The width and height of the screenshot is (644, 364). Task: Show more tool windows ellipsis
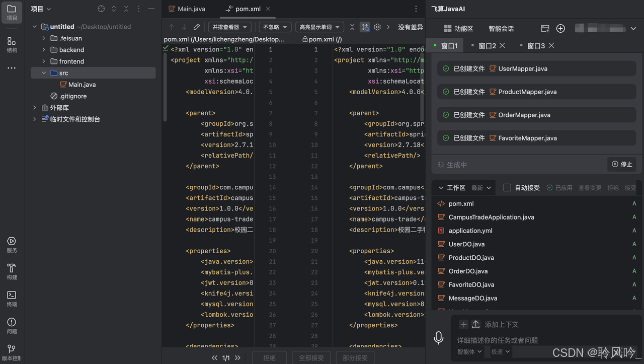click(12, 68)
